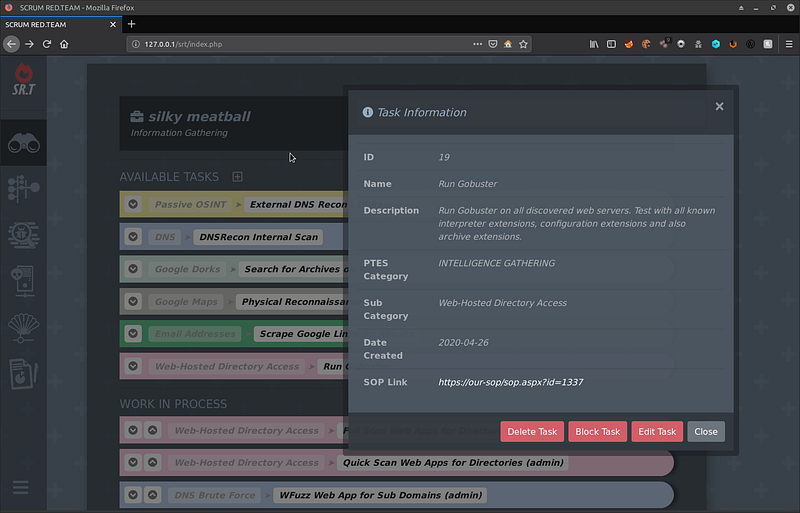Screen dimensions: 800x513
Task: Click the grey Close button
Action: 706,432
